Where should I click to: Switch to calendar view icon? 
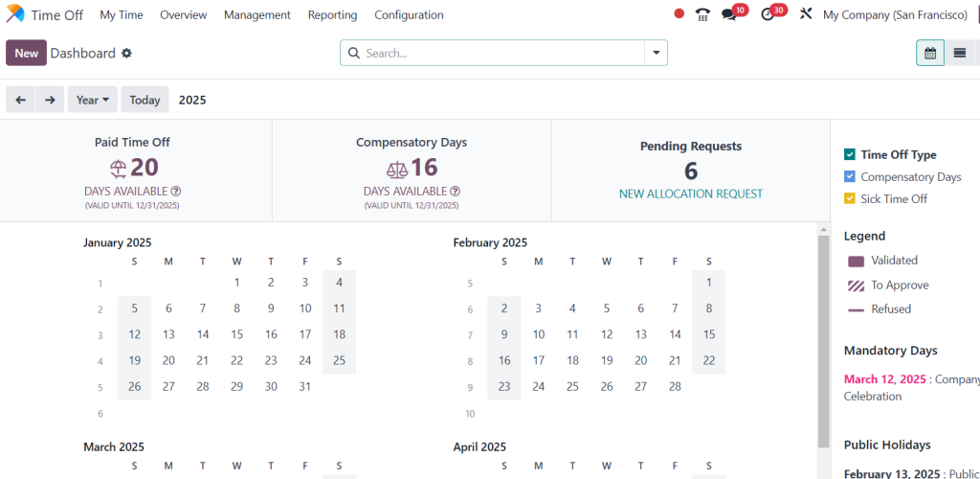coord(930,53)
